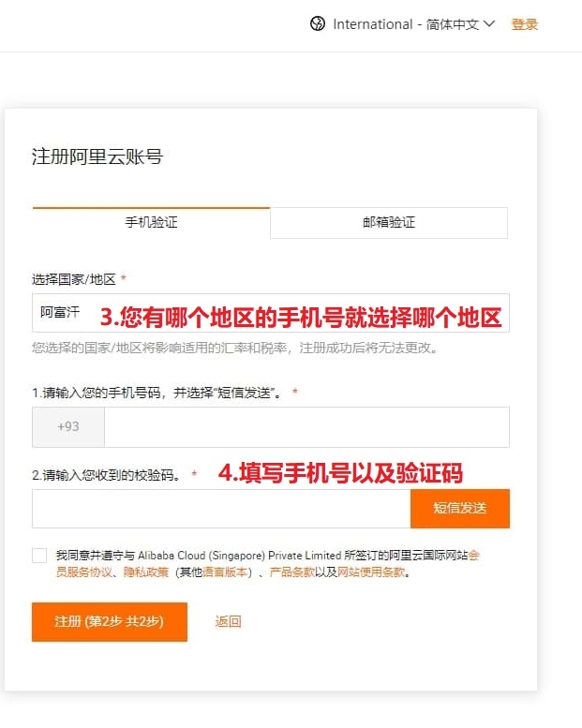Focus the verification code input field
Viewport: 582px width, 728px height.
coord(221,509)
